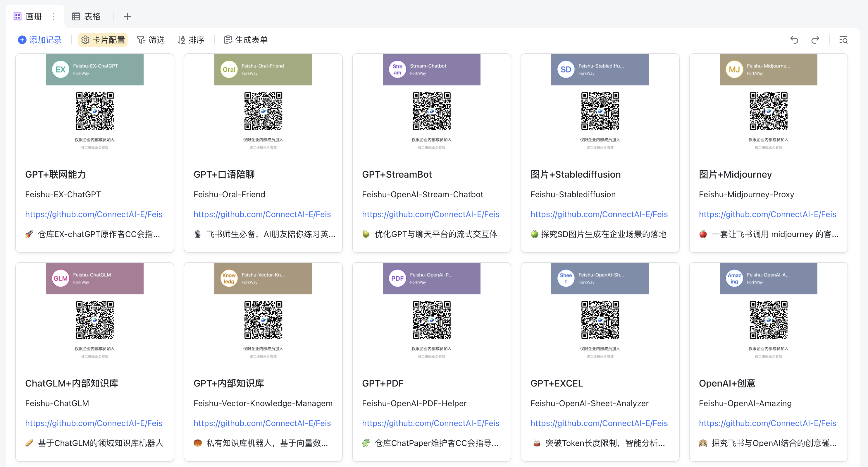This screenshot has height=467, width=868.
Task: Open the Feishu-EX-ChatGPT QR code image
Action: click(x=95, y=111)
